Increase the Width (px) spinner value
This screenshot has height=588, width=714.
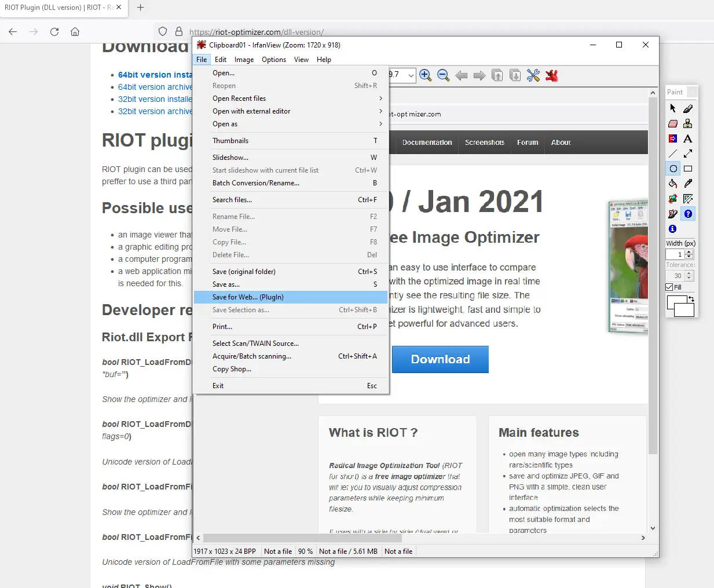689,252
